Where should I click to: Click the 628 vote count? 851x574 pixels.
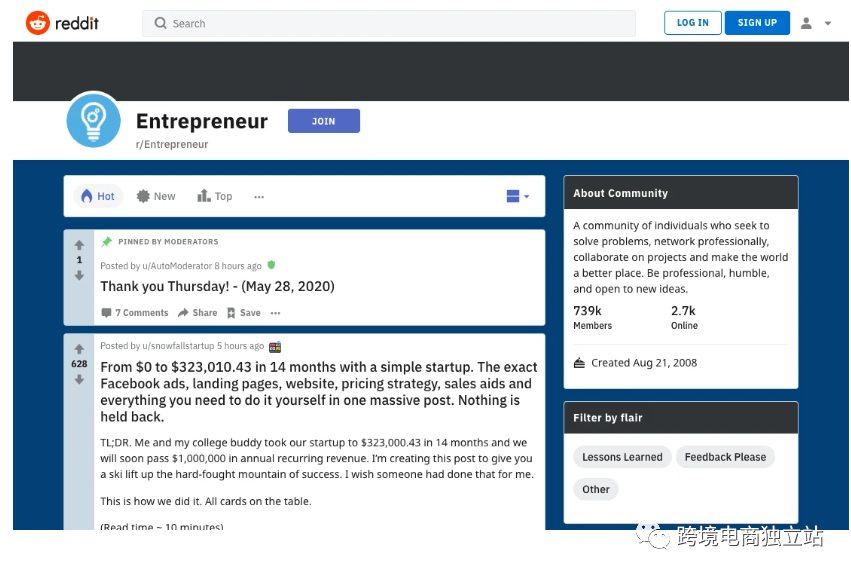79,364
